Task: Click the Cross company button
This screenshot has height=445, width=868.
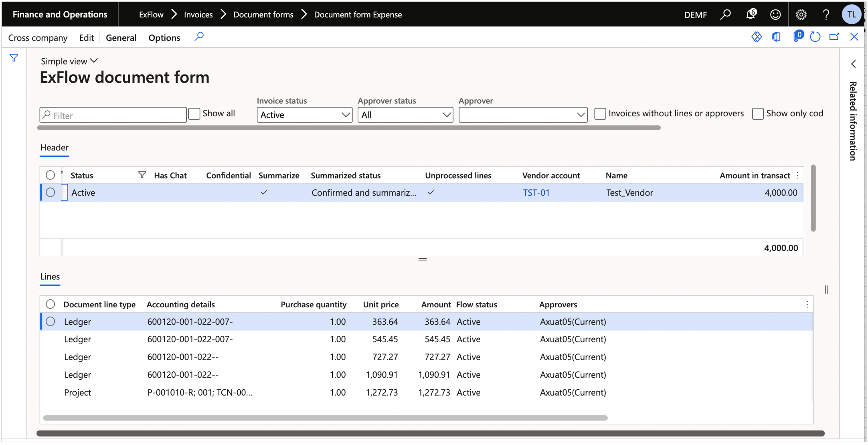Action: [x=37, y=37]
